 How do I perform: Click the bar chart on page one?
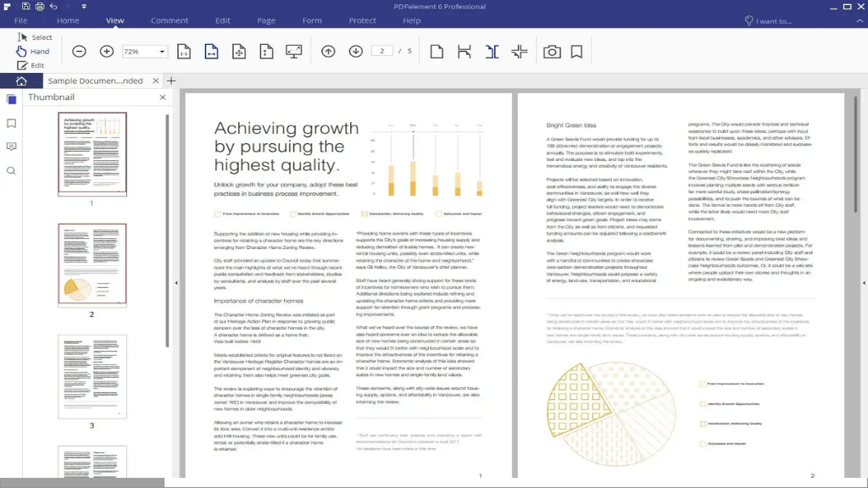coord(426,160)
